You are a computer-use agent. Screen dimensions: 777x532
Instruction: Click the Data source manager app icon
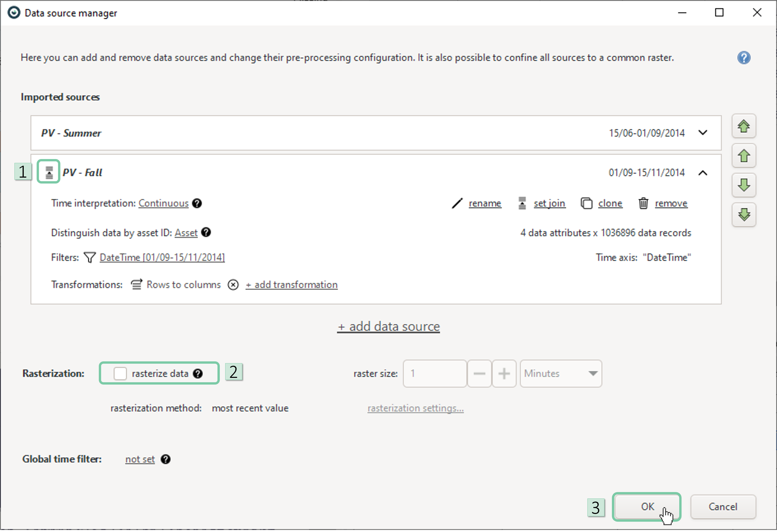[x=14, y=13]
